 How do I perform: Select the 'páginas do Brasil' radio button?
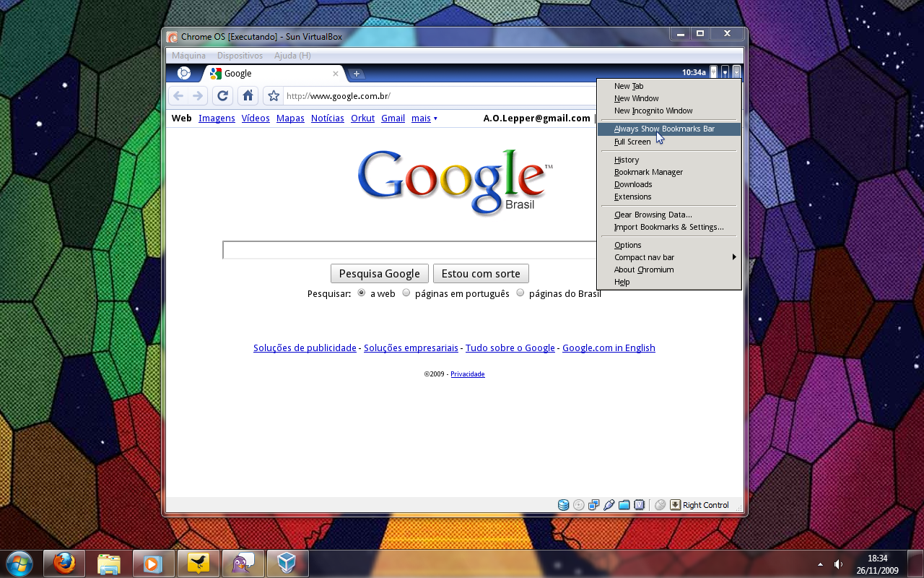(520, 293)
